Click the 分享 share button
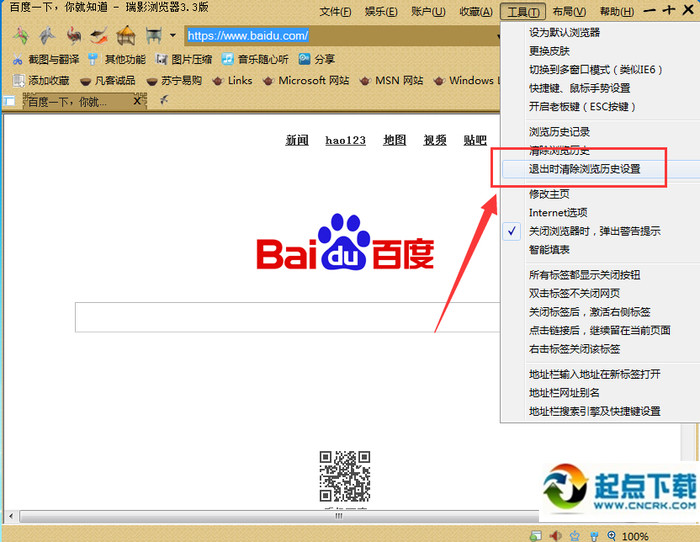 click(317, 59)
